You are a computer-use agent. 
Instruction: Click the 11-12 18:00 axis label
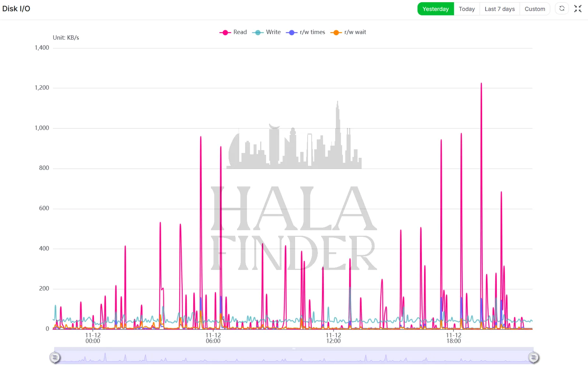click(453, 338)
